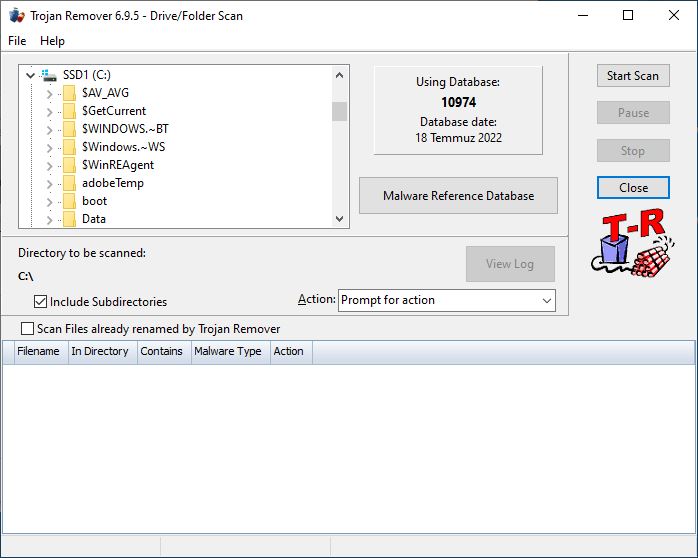Screen dimensions: 698x558
Task: Expand the $WinREAgent folder
Action: click(49, 166)
